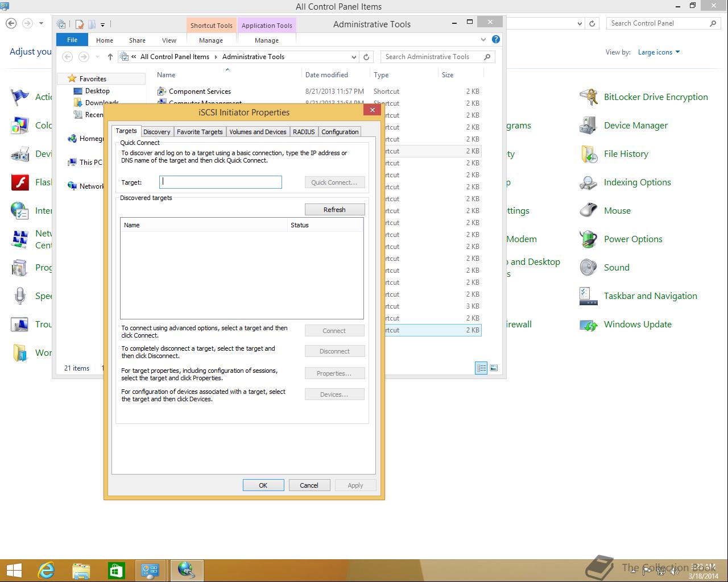This screenshot has width=728, height=582.
Task: Switch to the Favorite Targets tab
Action: click(x=200, y=132)
